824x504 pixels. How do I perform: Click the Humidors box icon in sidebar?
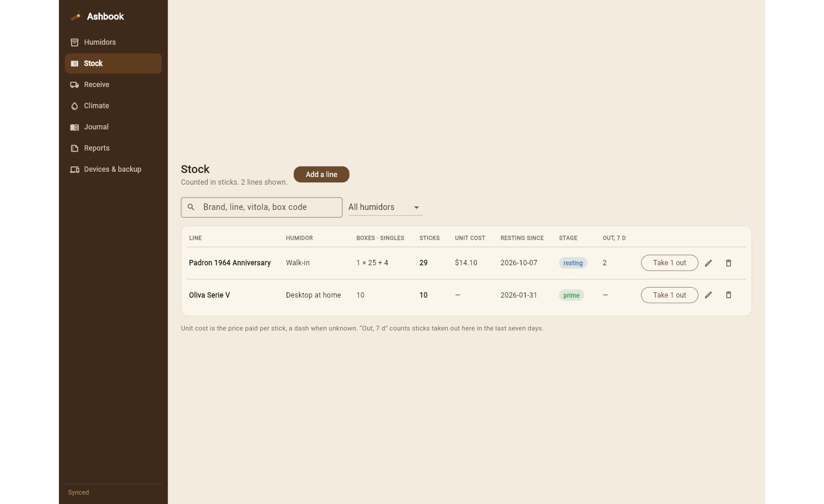(75, 42)
